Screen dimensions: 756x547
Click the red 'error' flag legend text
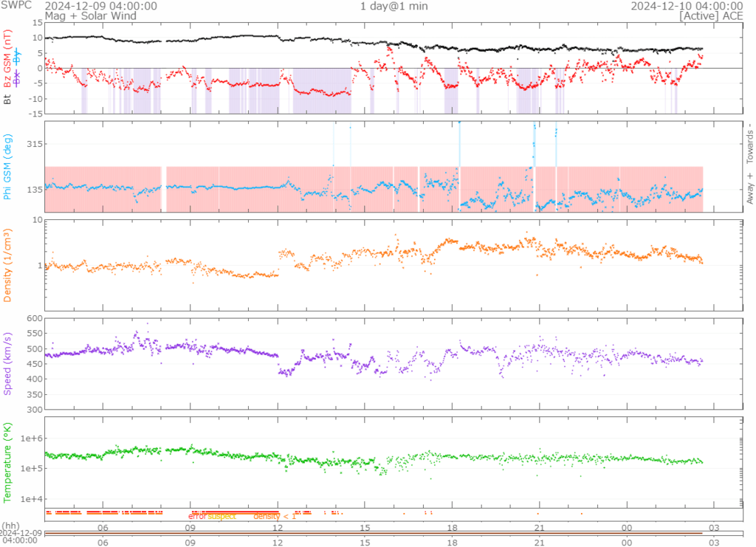point(197,516)
